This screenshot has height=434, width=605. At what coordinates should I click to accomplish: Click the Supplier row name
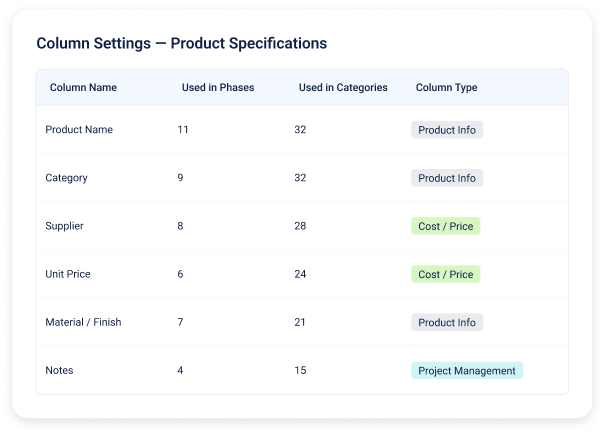tap(65, 226)
